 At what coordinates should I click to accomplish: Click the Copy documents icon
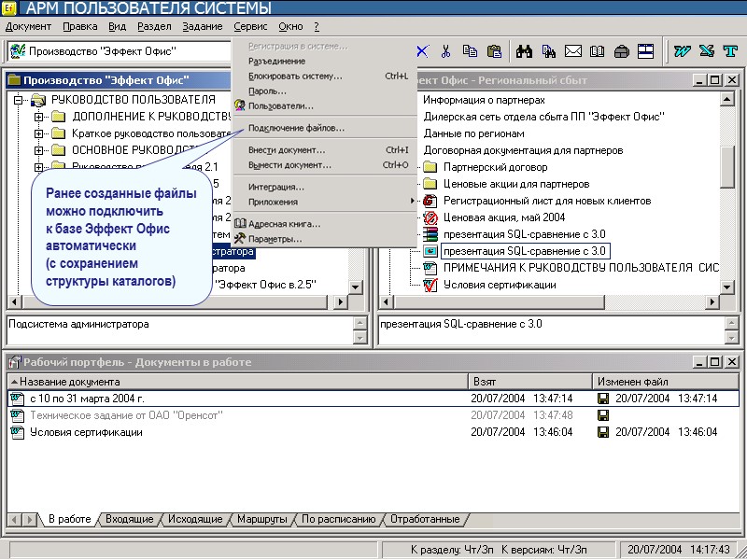[x=470, y=51]
